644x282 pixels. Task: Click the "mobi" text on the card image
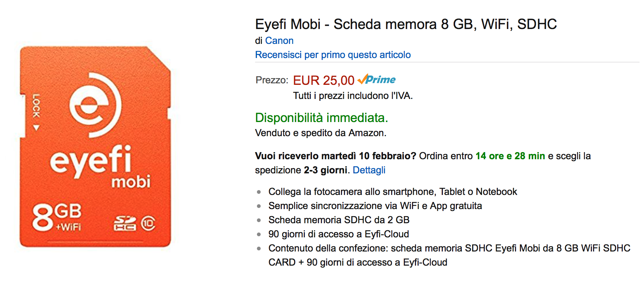point(131,182)
